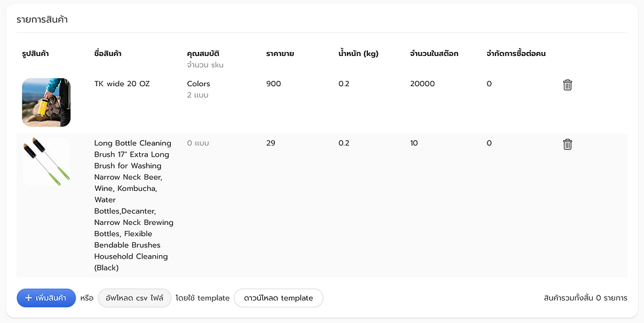
Task: Select the TK wide 20 OZ product name
Action: [122, 84]
